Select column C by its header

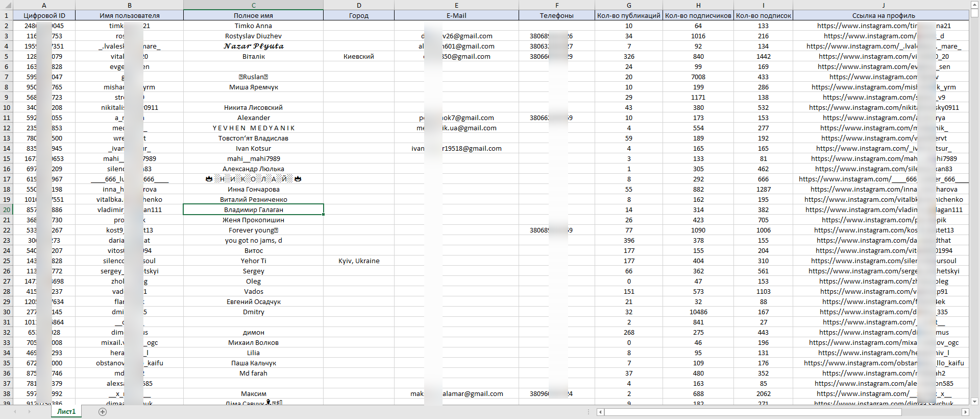[x=253, y=5]
